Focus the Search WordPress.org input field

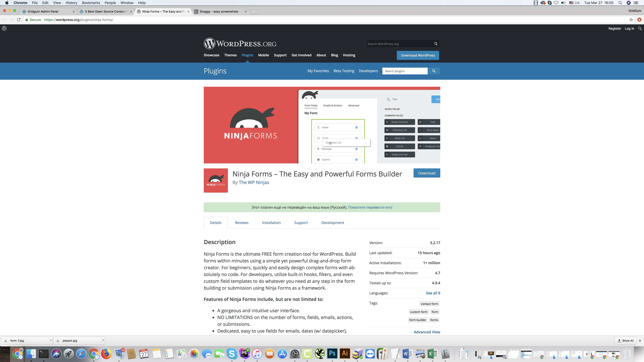point(399,44)
